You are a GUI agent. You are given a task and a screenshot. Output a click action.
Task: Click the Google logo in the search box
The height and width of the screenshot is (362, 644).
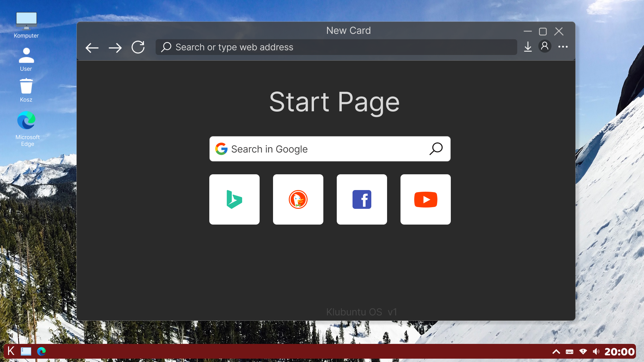pyautogui.click(x=221, y=149)
